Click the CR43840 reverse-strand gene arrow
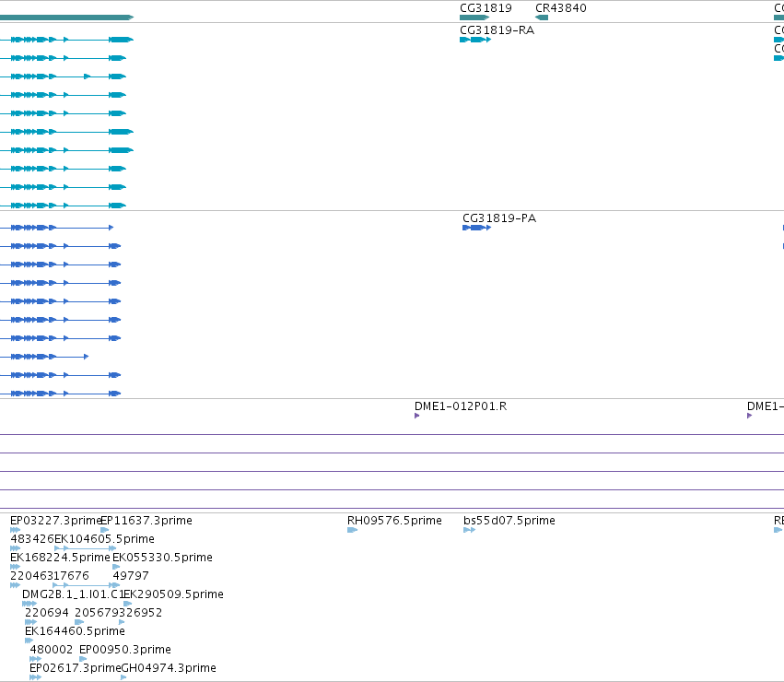Screen dimensions: 784x682 click(542, 18)
